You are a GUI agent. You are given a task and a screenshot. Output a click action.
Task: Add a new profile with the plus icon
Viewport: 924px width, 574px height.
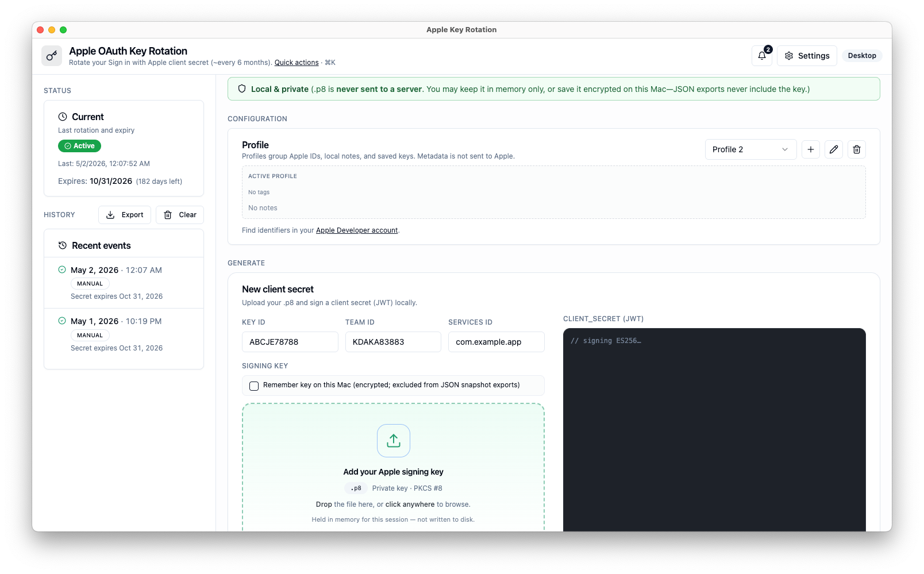[x=811, y=149]
